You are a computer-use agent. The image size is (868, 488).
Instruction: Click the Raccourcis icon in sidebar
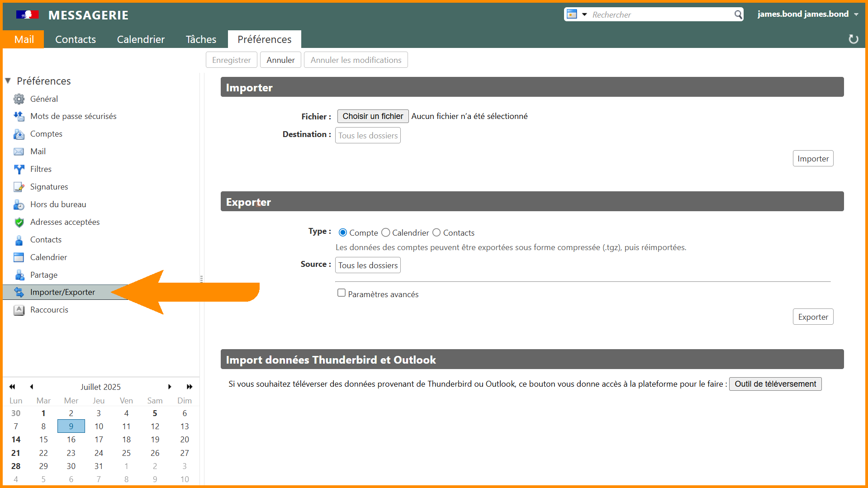[19, 310]
